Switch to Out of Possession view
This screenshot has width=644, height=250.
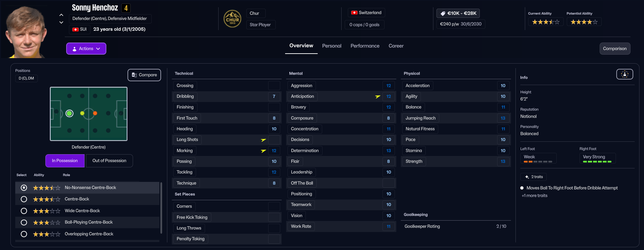coord(109,161)
